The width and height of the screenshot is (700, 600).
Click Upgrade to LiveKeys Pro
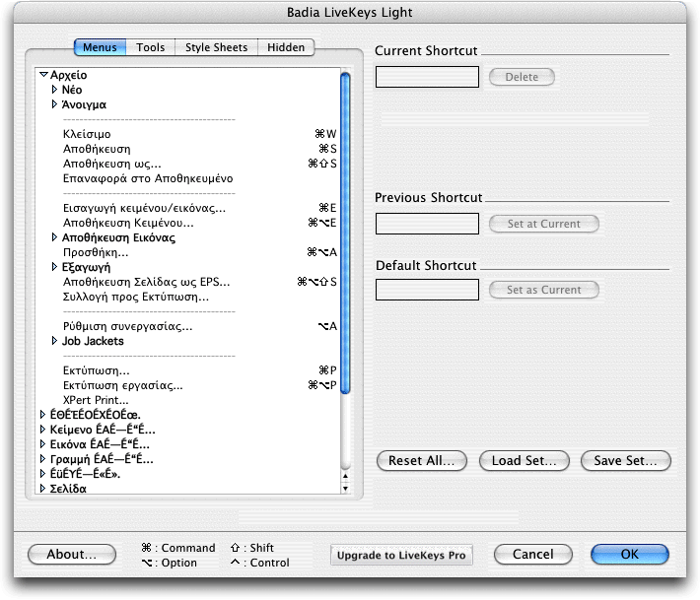401,555
